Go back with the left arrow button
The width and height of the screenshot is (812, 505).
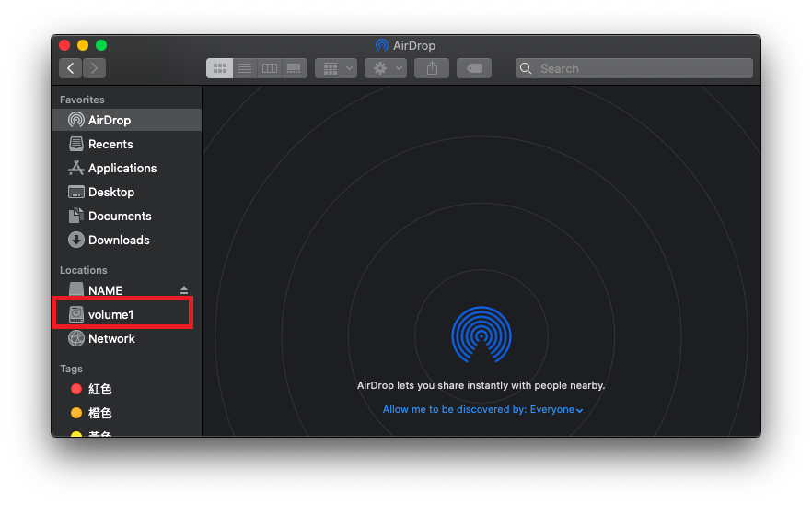click(70, 68)
